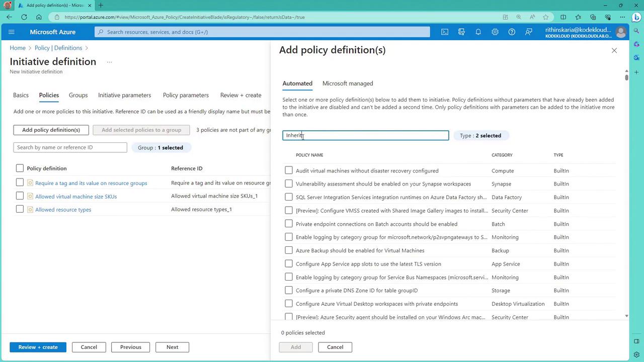644x362 pixels.
Task: Switch to the Microsoft managed tab
Action: 348,83
